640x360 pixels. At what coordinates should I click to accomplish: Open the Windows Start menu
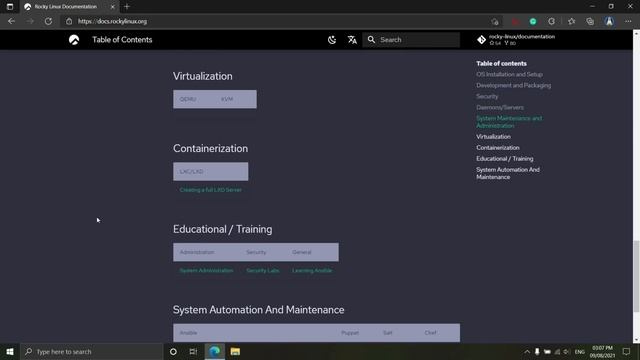tap(10, 351)
